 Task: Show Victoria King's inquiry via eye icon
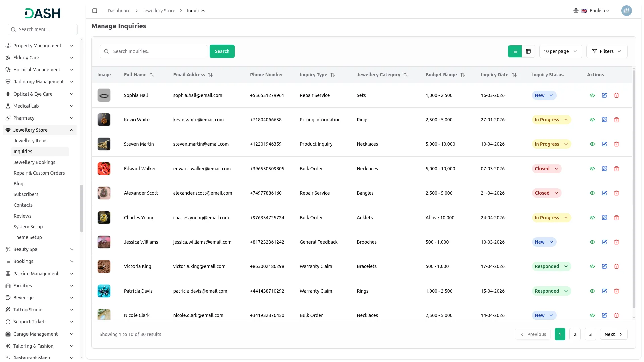coord(592,266)
